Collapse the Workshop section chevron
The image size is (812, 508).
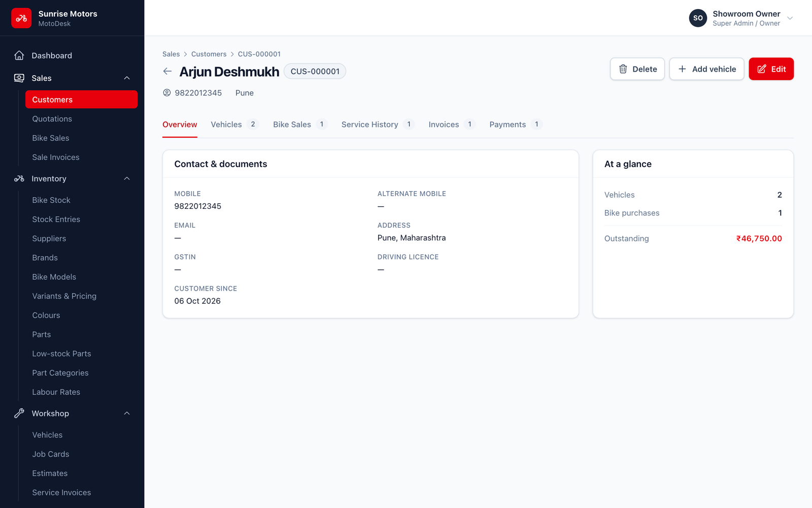click(127, 414)
